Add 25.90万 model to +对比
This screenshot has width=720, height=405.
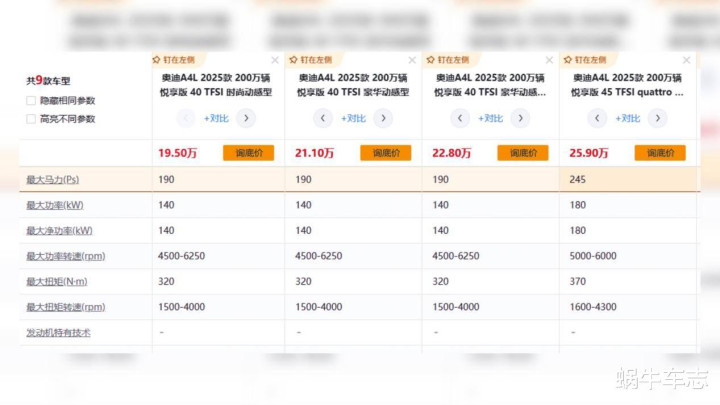tap(628, 118)
